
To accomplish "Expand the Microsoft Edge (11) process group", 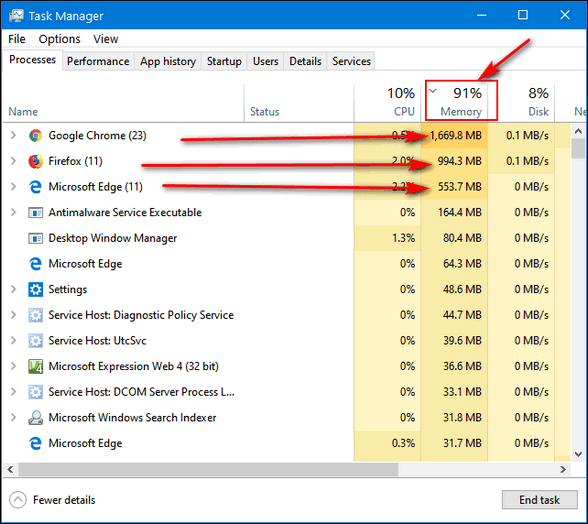I will coord(14,187).
